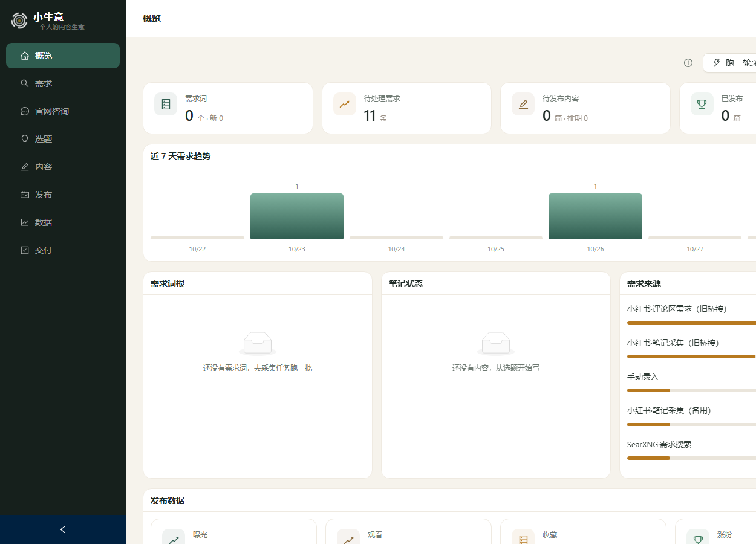The width and height of the screenshot is (756, 544).
Task: Click the 近 7 天需求趋势 heading
Action: pos(180,156)
